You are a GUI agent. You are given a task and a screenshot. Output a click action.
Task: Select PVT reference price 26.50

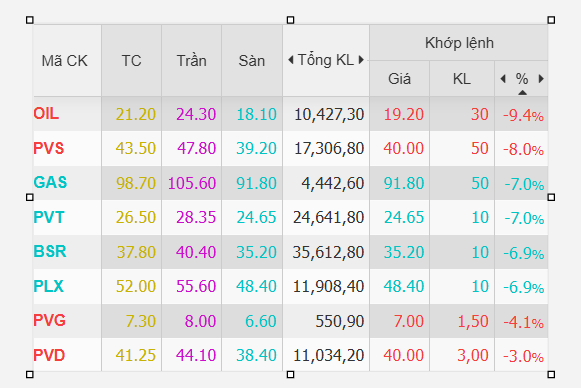(136, 217)
